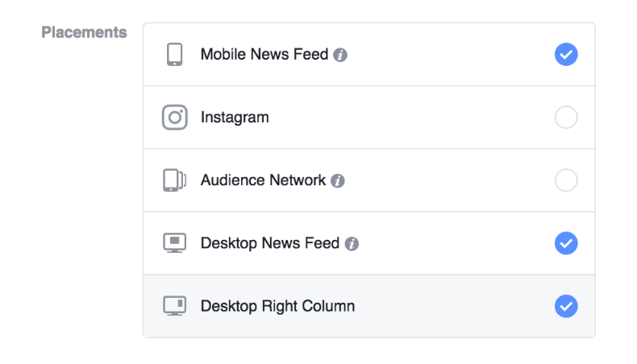Click the Audience Network label text
The image size is (637, 364).
point(263,180)
